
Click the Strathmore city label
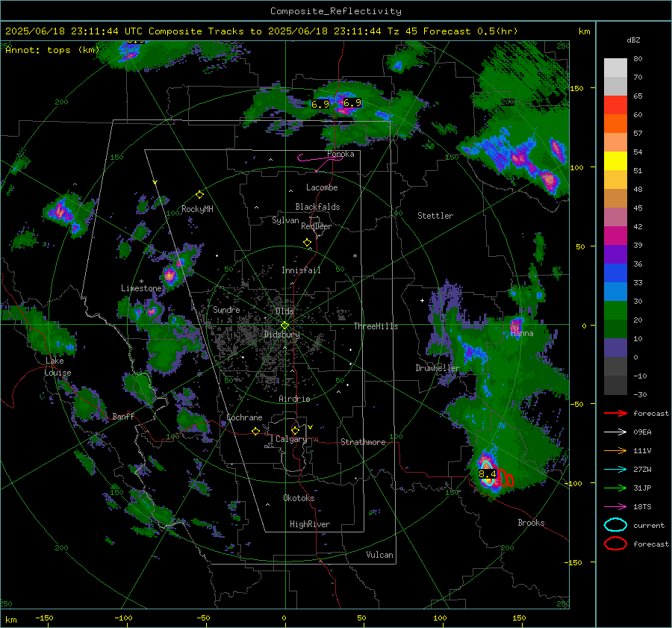(x=363, y=442)
